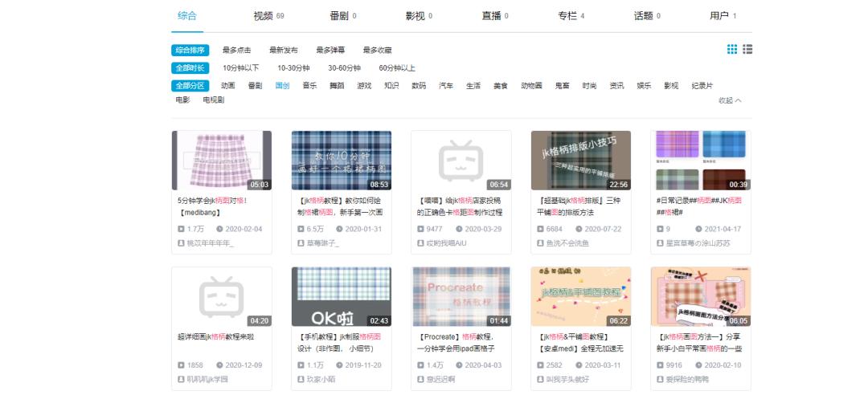The width and height of the screenshot is (868, 395).
Task: Filter by 电影 category
Action: (x=182, y=100)
